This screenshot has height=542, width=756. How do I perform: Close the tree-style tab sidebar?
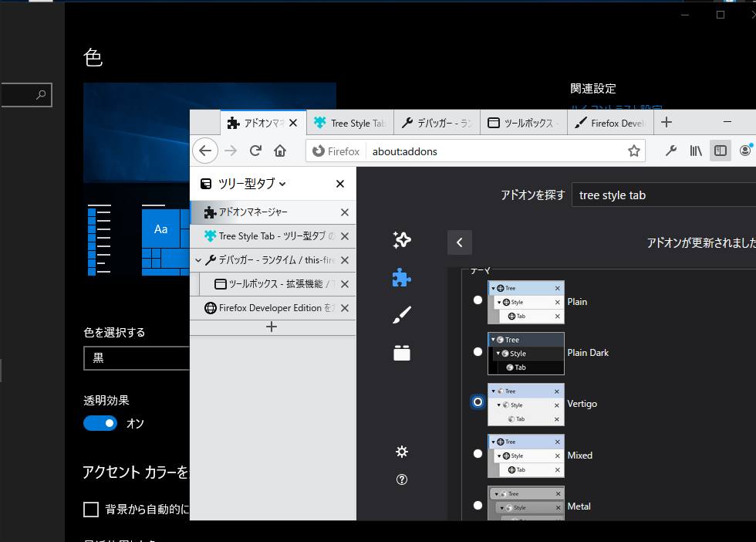[x=340, y=184]
